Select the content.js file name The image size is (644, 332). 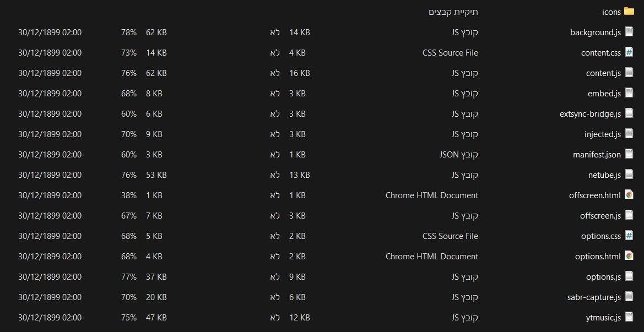(603, 73)
